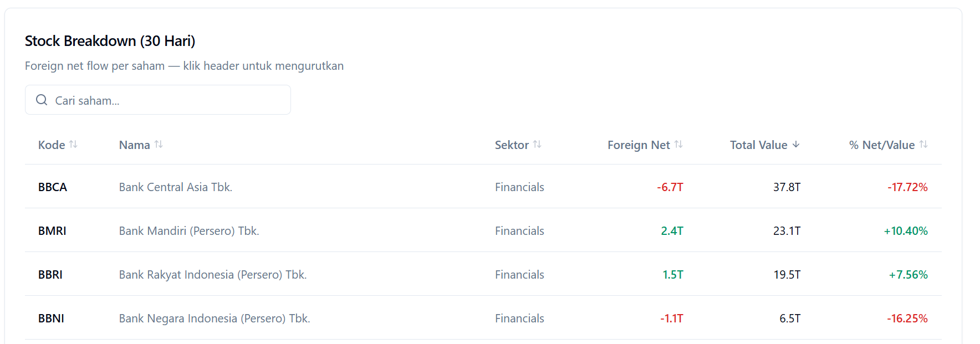Select the BBNI stock code
980x344 pixels.
pos(51,319)
